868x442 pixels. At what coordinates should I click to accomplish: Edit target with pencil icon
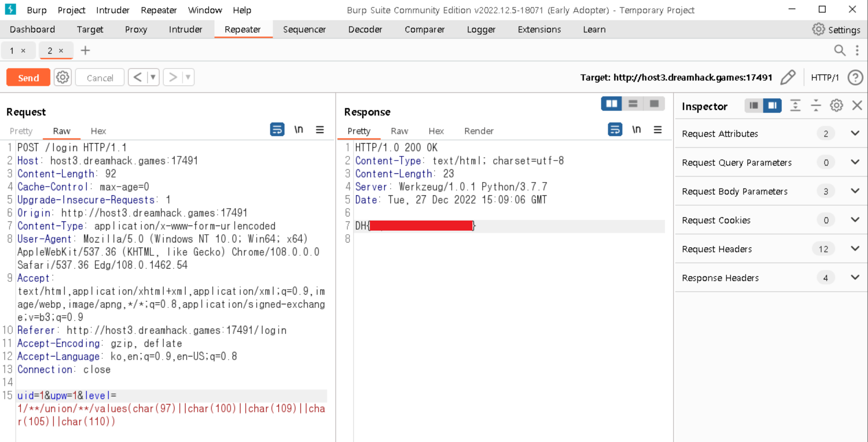coord(788,77)
